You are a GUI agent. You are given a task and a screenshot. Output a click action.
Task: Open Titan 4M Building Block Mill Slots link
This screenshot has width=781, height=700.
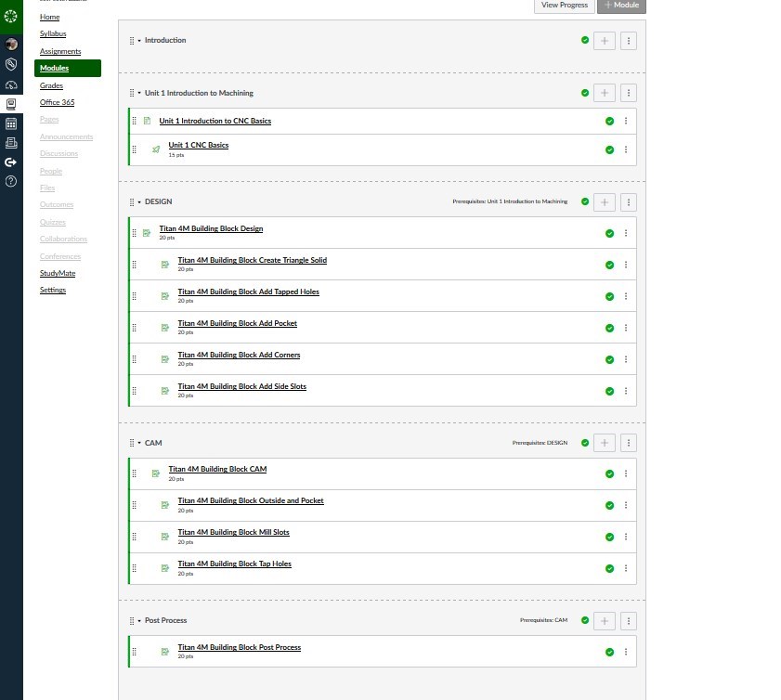pos(233,533)
